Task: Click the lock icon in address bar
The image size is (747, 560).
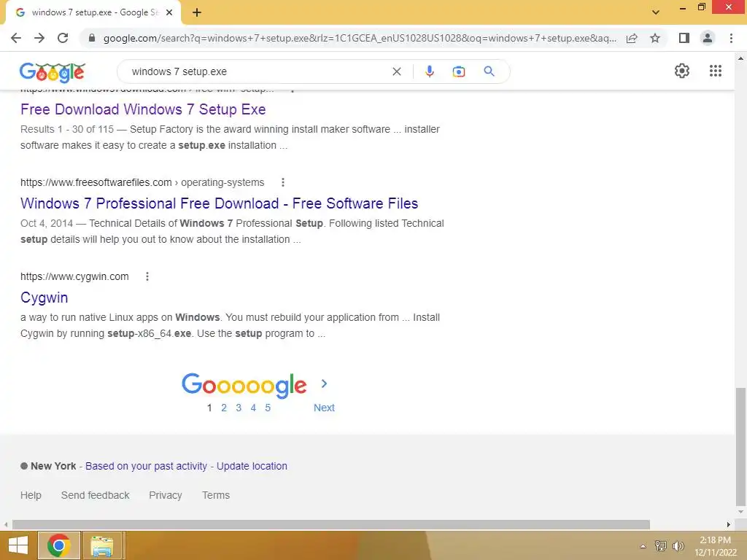Action: 92,38
